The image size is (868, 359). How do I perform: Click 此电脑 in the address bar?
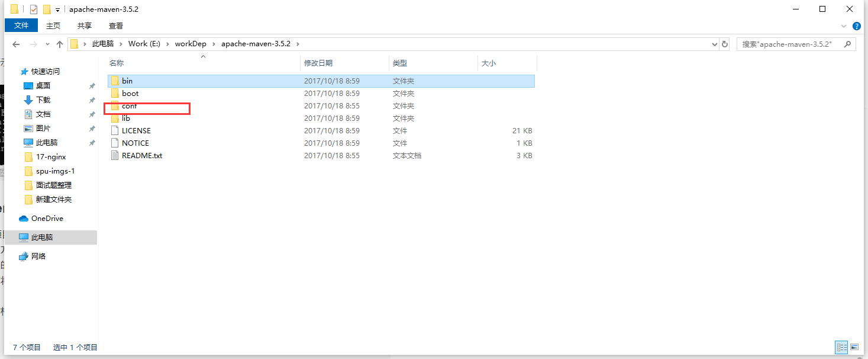(x=103, y=44)
